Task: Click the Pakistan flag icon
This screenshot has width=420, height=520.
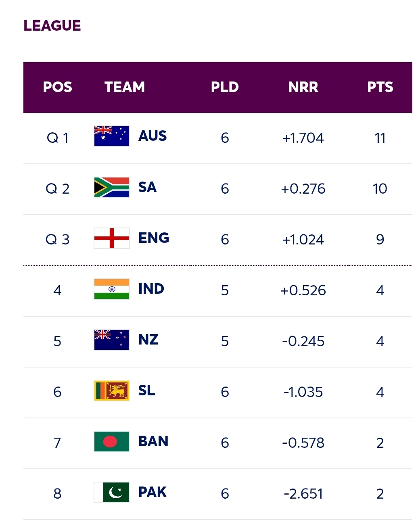Action: 111,492
